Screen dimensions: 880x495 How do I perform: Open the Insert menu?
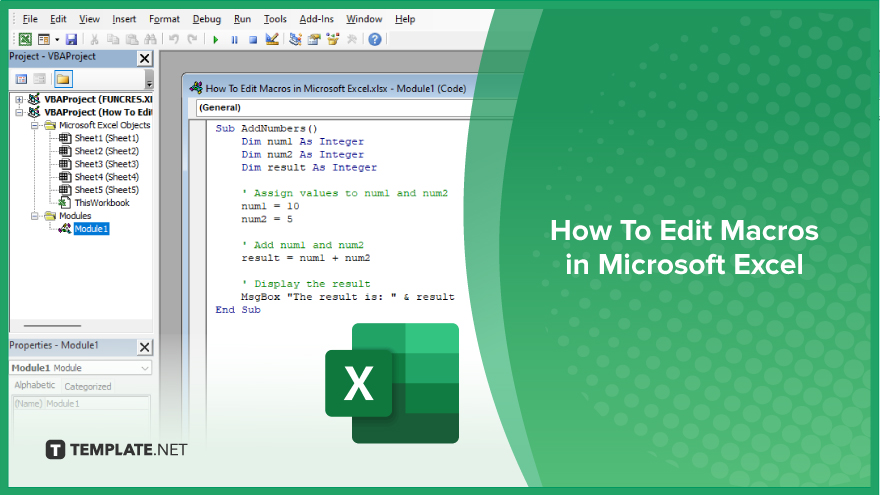(x=124, y=19)
